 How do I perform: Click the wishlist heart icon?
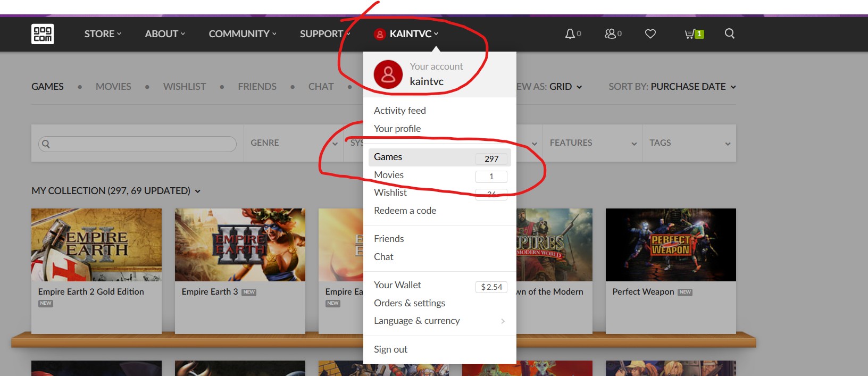click(x=650, y=34)
